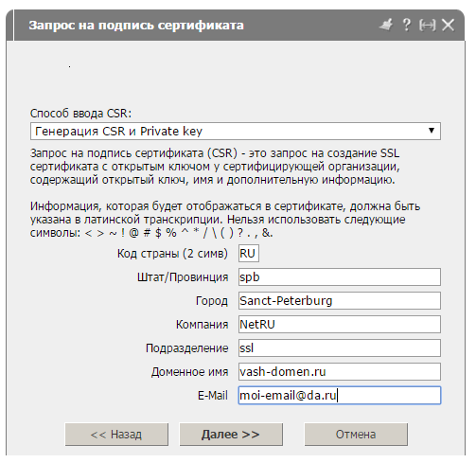Open the CSR input method dropdown
The image size is (476, 463).
pos(236,132)
